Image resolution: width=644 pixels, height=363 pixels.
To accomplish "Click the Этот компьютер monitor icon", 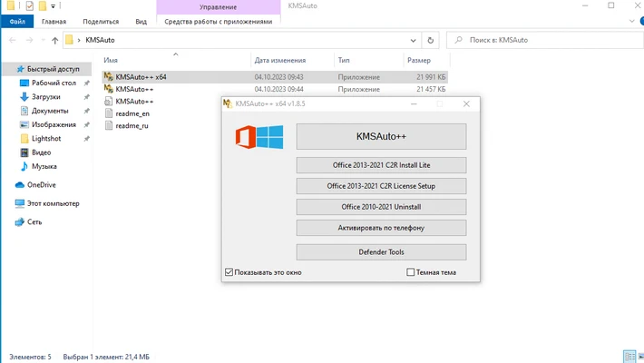I will [19, 203].
